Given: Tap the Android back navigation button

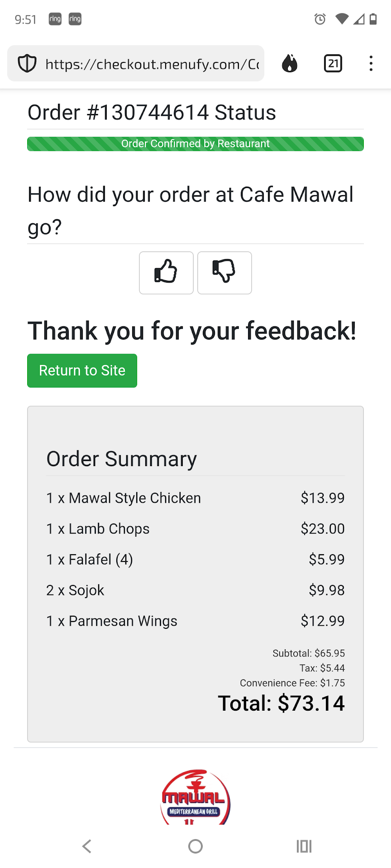Looking at the screenshot, I should 87,846.
